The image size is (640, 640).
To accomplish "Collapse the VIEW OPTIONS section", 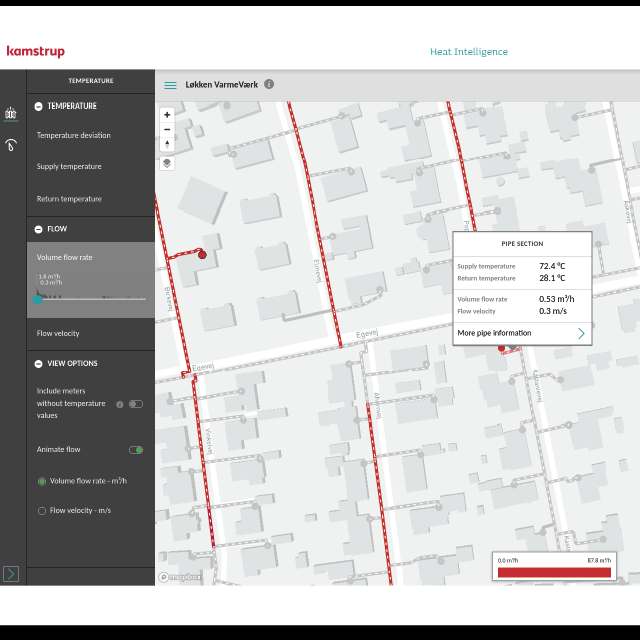I will pos(38,364).
